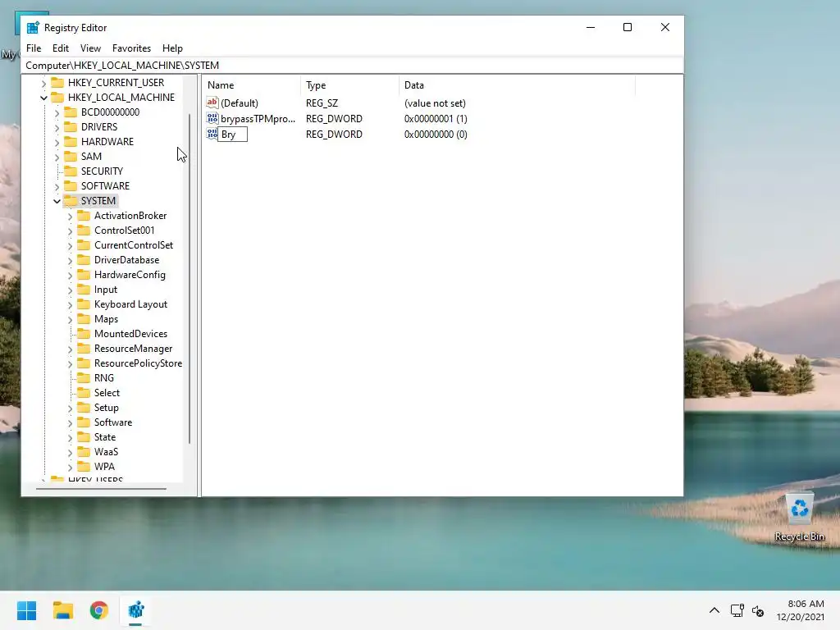
Task: Click the SECURITY folder icon
Action: 71,171
